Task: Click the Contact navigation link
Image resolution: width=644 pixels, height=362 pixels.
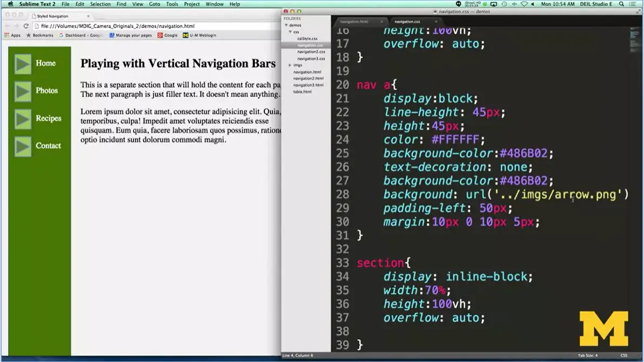Action: 48,146
